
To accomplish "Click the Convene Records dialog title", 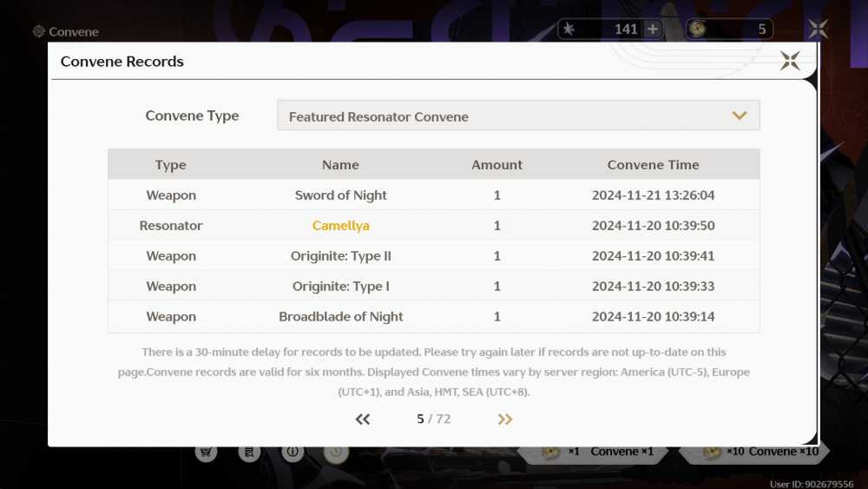I will pos(122,62).
